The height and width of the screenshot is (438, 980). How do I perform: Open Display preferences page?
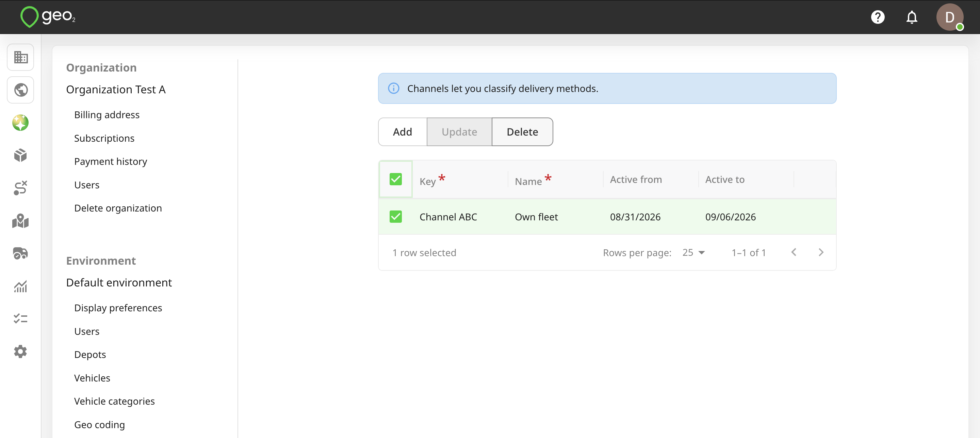click(118, 308)
